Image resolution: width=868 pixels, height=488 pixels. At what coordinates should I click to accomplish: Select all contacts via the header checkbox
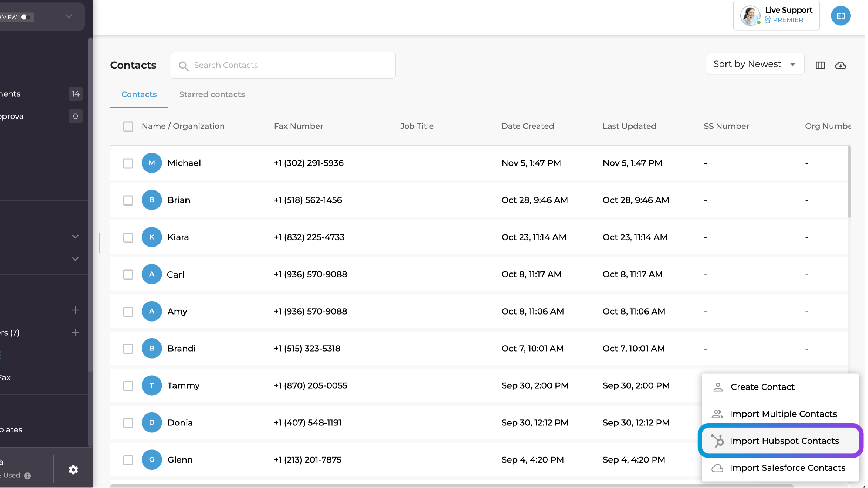coord(128,126)
